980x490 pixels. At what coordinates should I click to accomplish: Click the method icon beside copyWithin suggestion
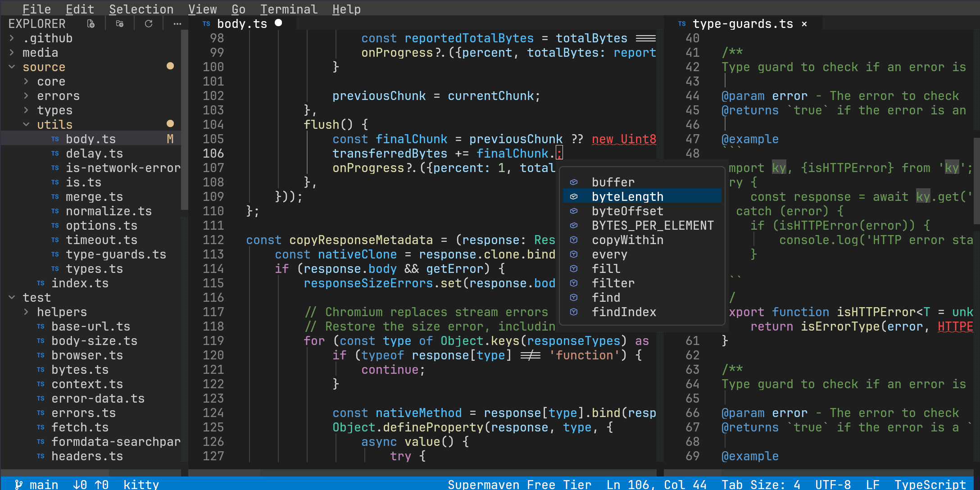point(574,240)
